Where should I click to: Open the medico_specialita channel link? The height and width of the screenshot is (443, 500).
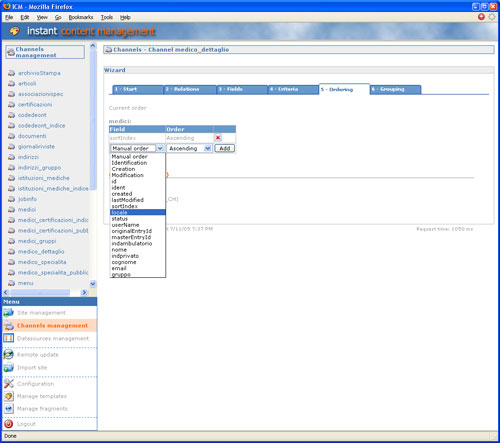tap(42, 262)
